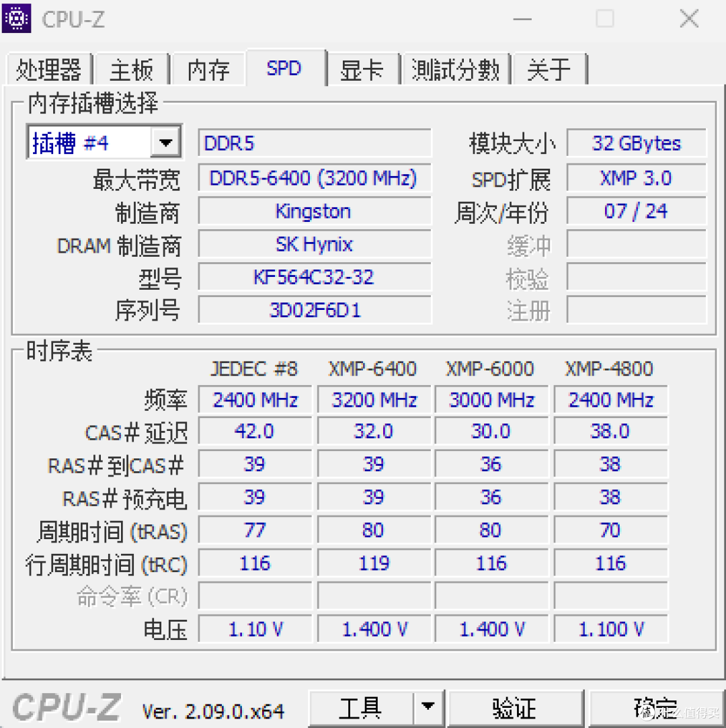The width and height of the screenshot is (726, 728).
Task: Click the DRAM 制造商 label
Action: [119, 245]
